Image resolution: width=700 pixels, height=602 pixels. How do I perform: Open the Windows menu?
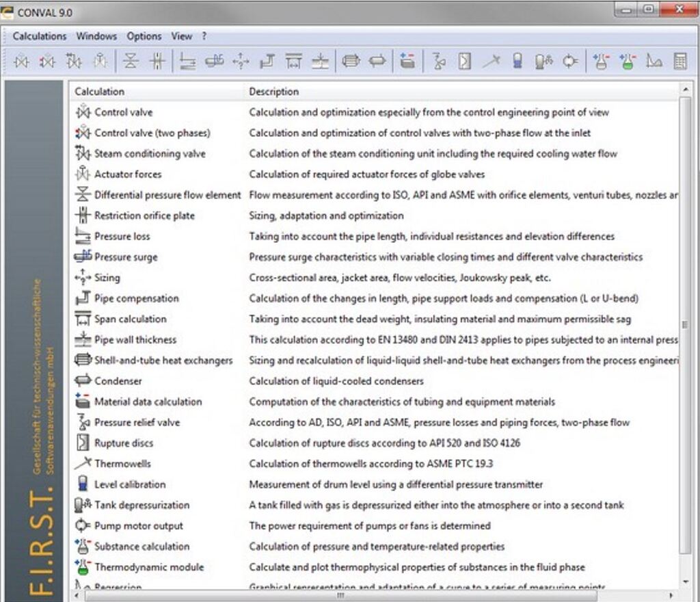pos(96,36)
